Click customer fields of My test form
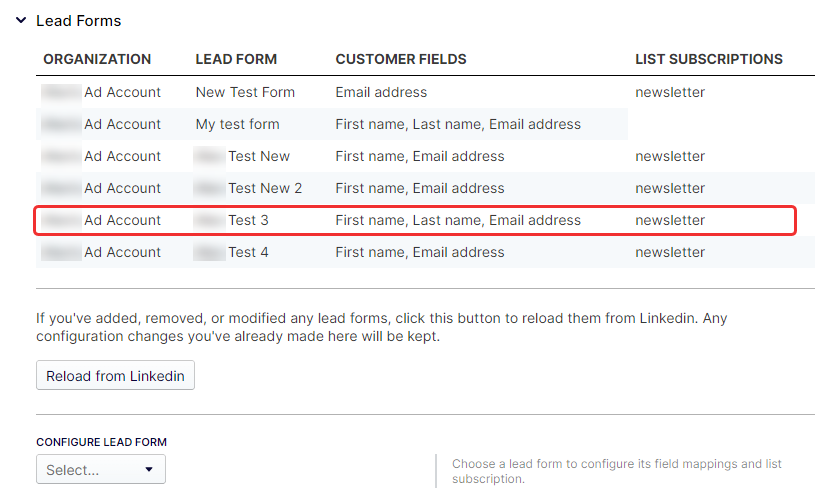Screen dimensions: 829x503 tap(458, 124)
